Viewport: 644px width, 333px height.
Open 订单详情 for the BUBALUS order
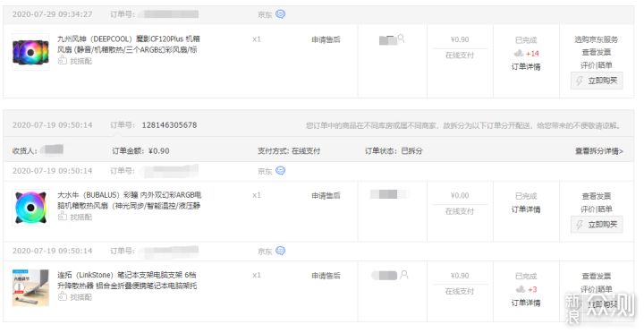tap(526, 209)
